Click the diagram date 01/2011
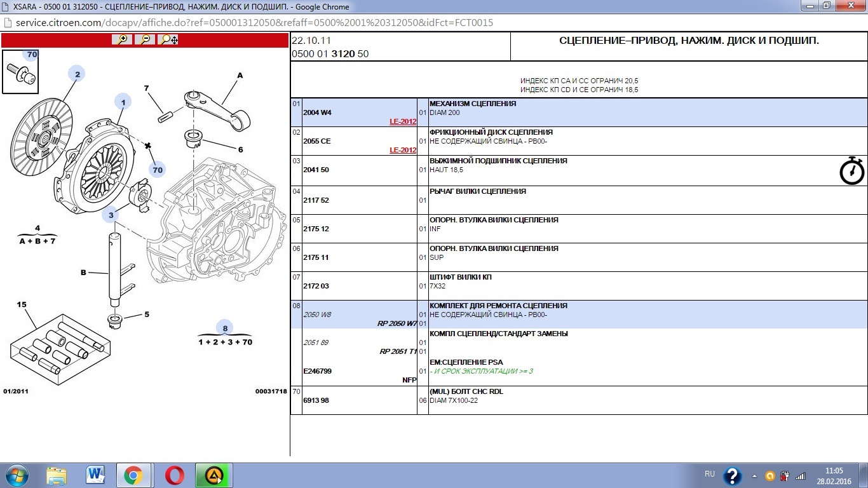This screenshot has width=868, height=488. (16, 391)
